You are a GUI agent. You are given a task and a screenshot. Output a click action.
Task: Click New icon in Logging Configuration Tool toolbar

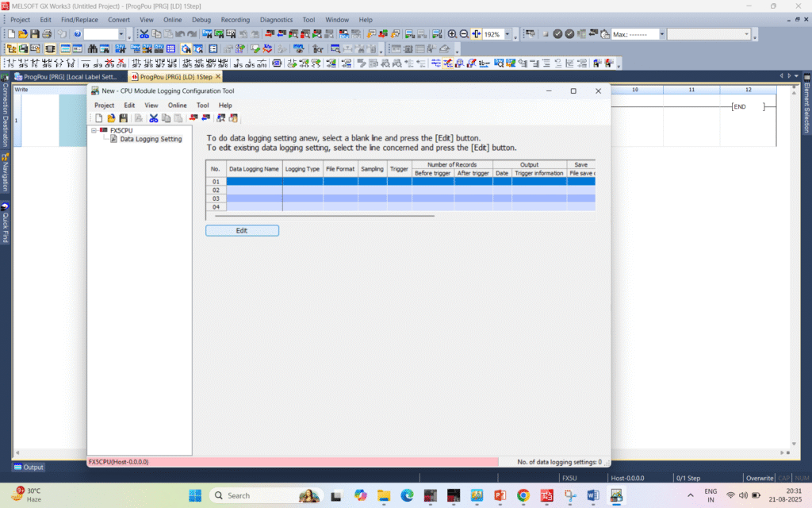click(x=98, y=118)
